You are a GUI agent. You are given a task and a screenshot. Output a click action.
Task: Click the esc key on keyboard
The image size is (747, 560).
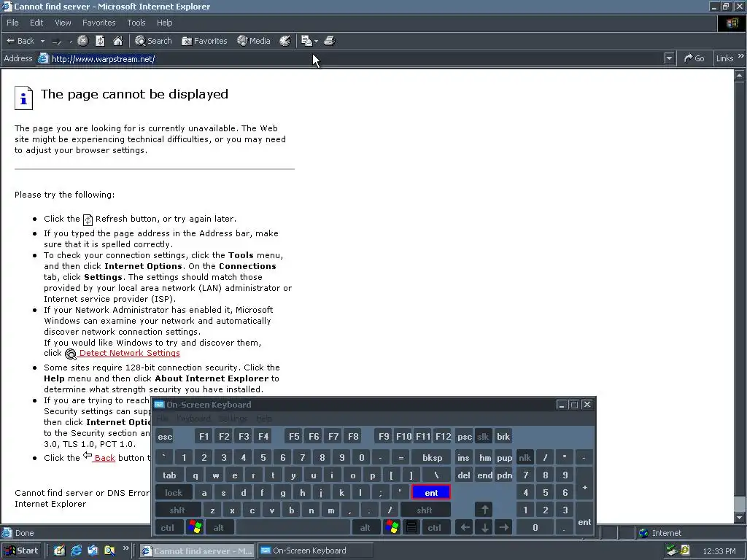pos(165,437)
